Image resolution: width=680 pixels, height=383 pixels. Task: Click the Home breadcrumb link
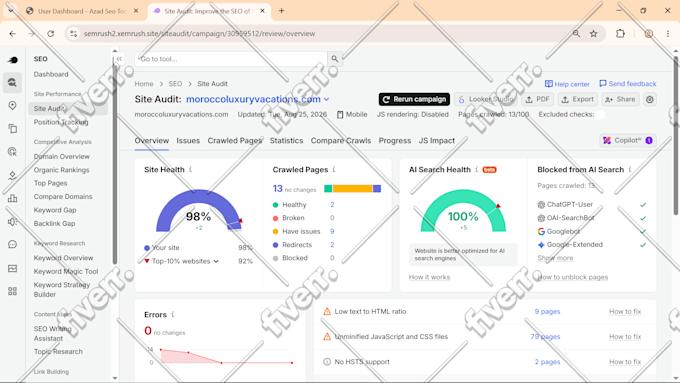pyautogui.click(x=144, y=84)
